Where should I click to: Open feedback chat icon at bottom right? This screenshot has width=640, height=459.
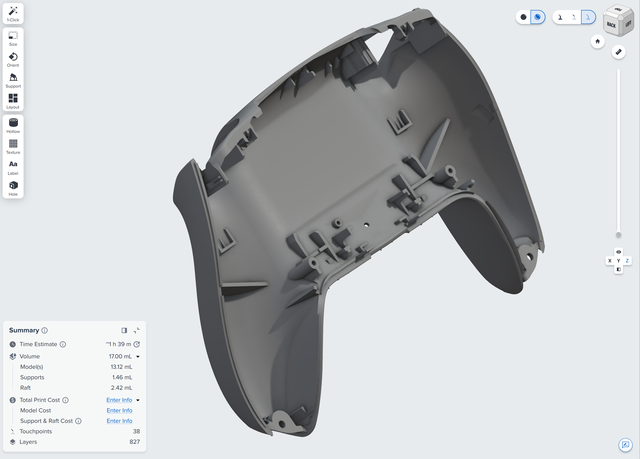coord(625,445)
